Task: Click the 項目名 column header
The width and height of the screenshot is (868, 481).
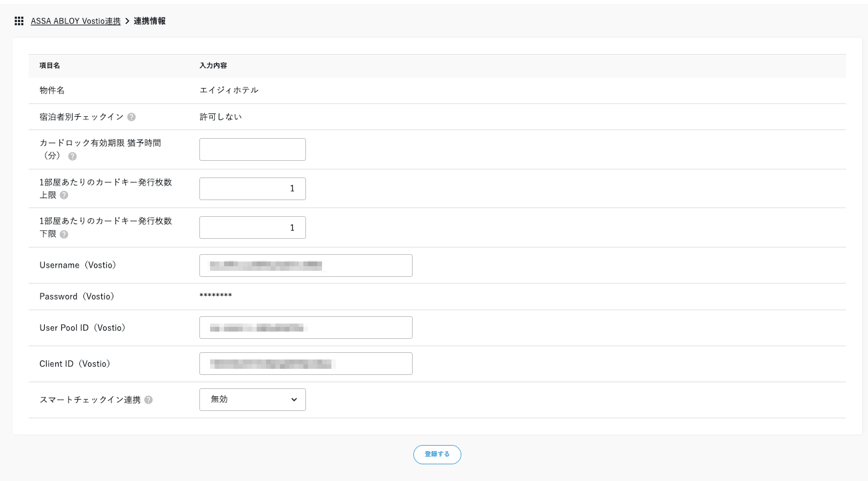Action: [x=50, y=65]
